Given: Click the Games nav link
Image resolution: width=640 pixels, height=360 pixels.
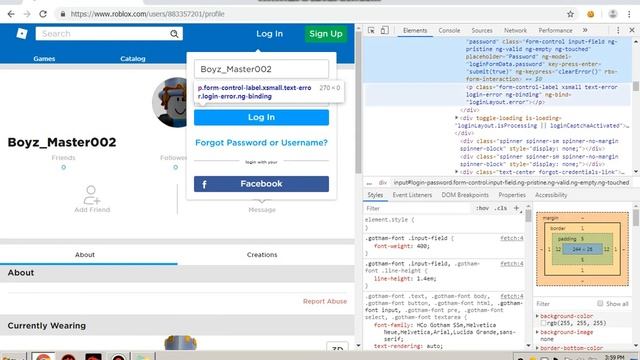Looking at the screenshot, I should coord(44,59).
